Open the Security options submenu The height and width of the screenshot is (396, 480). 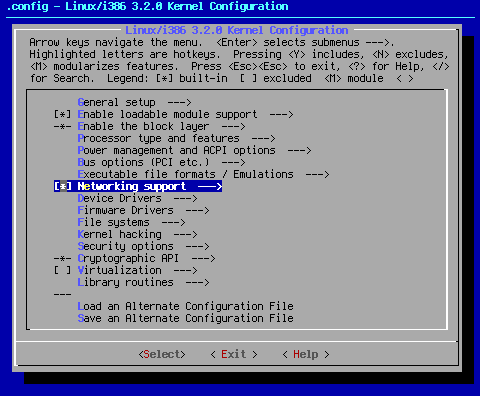coord(143,246)
